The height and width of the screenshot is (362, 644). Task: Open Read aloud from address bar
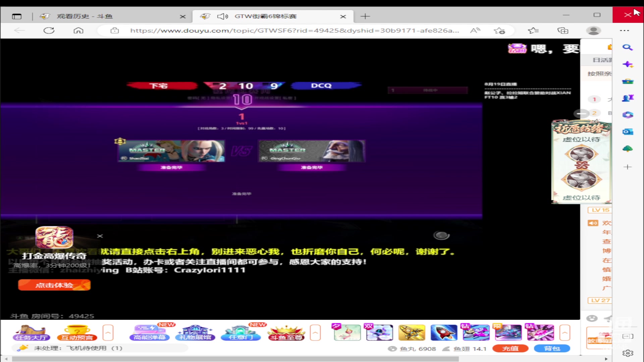(475, 31)
